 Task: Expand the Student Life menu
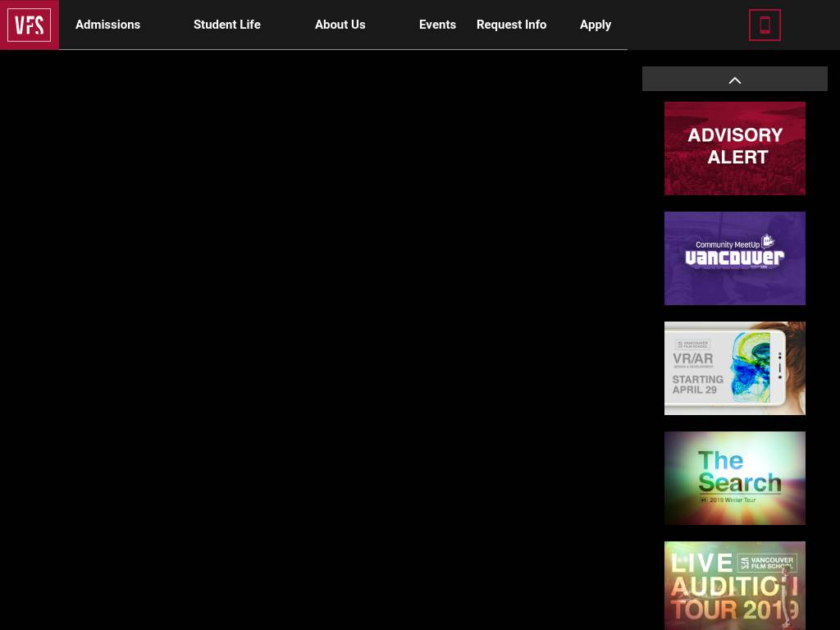(226, 25)
